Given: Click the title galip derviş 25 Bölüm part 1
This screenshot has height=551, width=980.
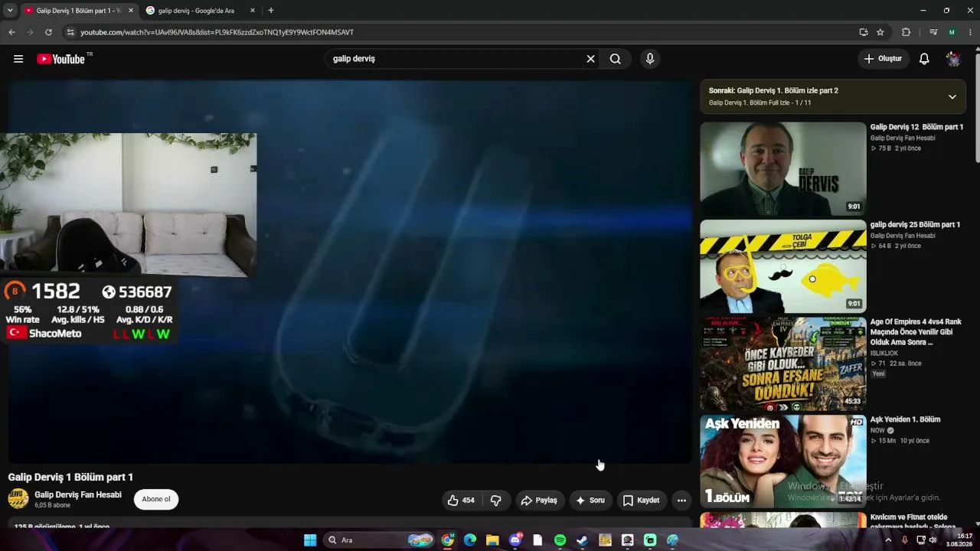Looking at the screenshot, I should point(915,225).
